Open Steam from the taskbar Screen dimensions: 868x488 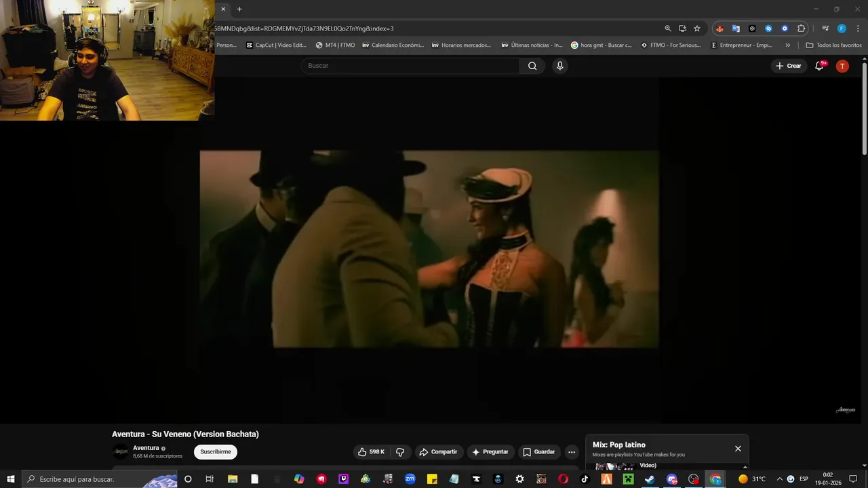pyautogui.click(x=649, y=479)
